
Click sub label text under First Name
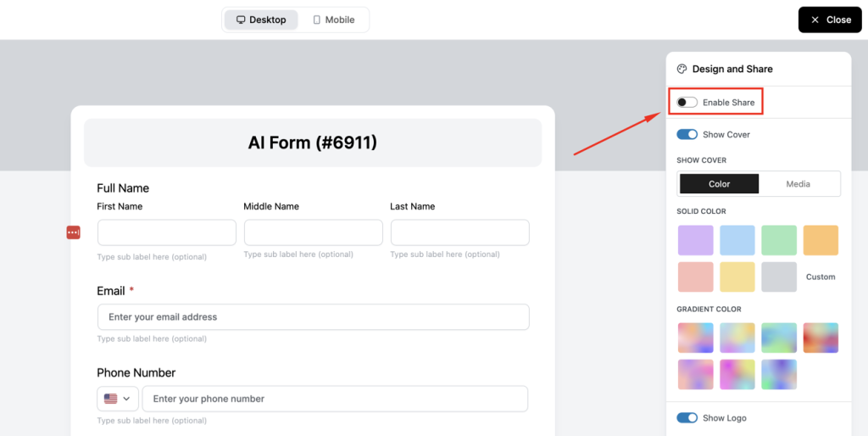tap(152, 257)
